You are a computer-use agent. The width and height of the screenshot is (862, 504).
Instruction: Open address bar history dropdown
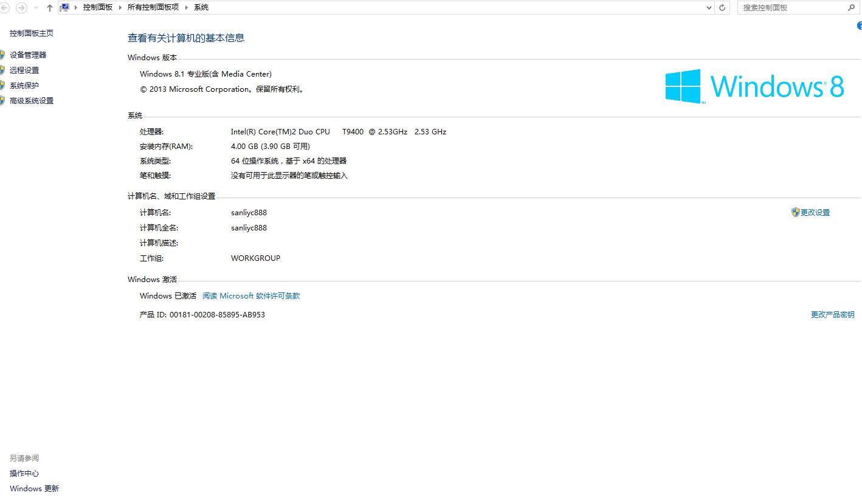[x=709, y=8]
